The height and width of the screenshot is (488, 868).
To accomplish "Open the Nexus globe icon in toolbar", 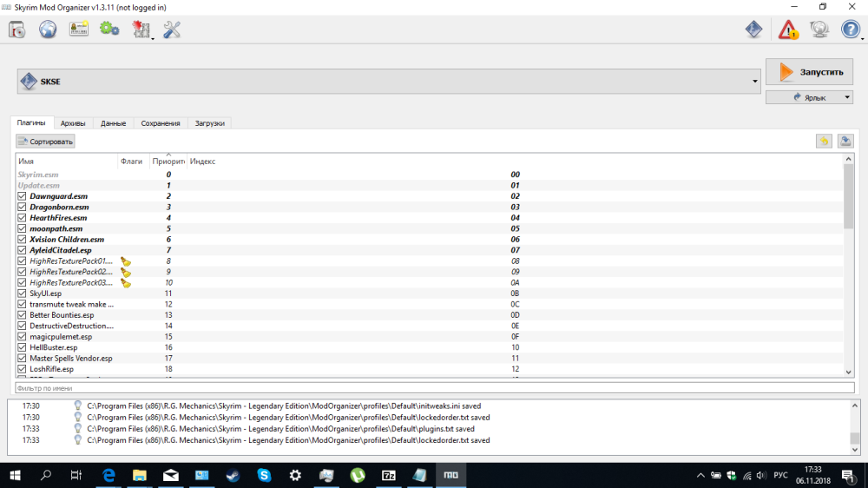I will coord(48,30).
